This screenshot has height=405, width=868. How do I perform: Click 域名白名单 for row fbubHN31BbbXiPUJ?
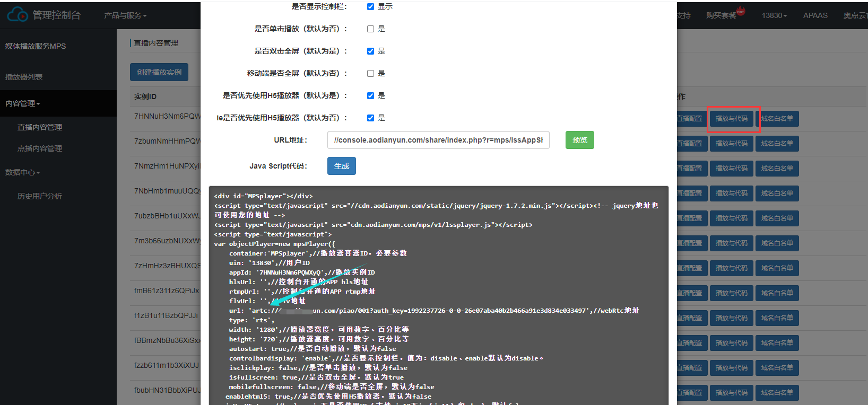[777, 393]
